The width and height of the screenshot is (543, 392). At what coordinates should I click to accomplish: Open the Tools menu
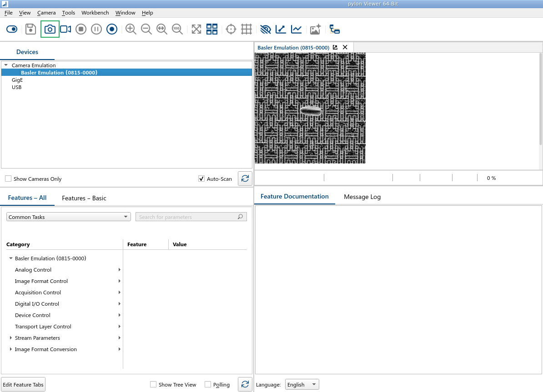[69, 13]
